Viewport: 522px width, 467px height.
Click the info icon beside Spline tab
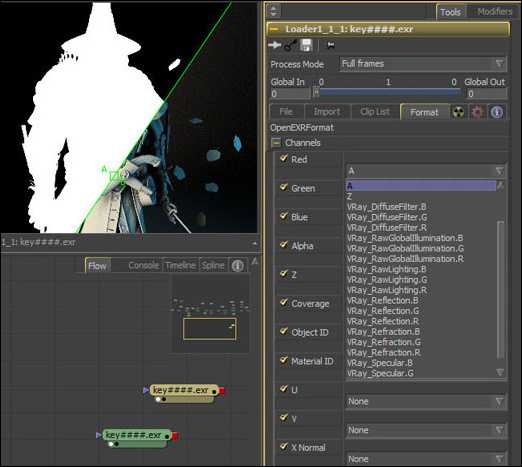pos(237,266)
